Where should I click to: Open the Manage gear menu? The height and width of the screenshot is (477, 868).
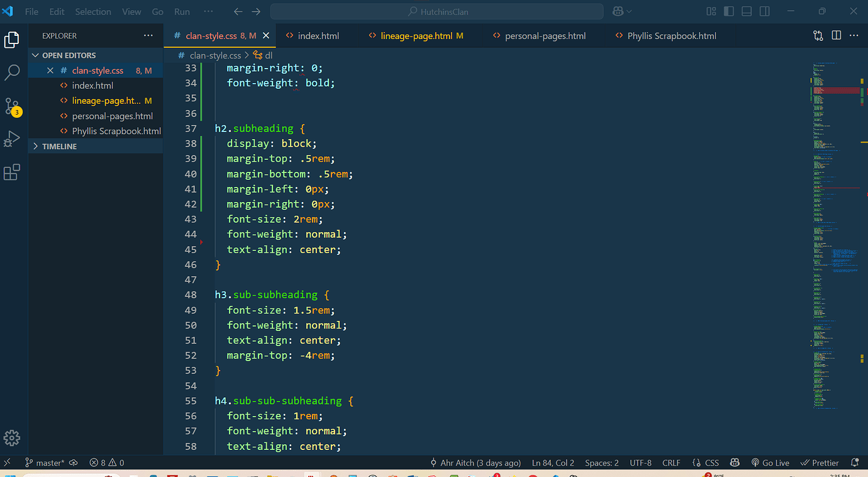pos(13,437)
